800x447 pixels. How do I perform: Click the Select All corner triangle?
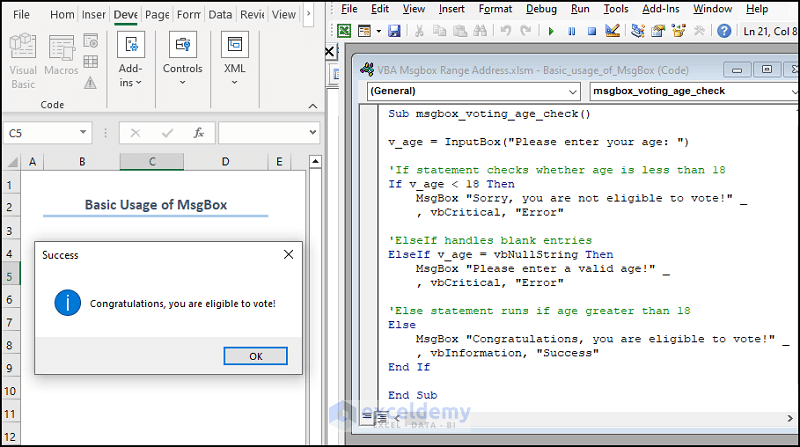(x=12, y=162)
